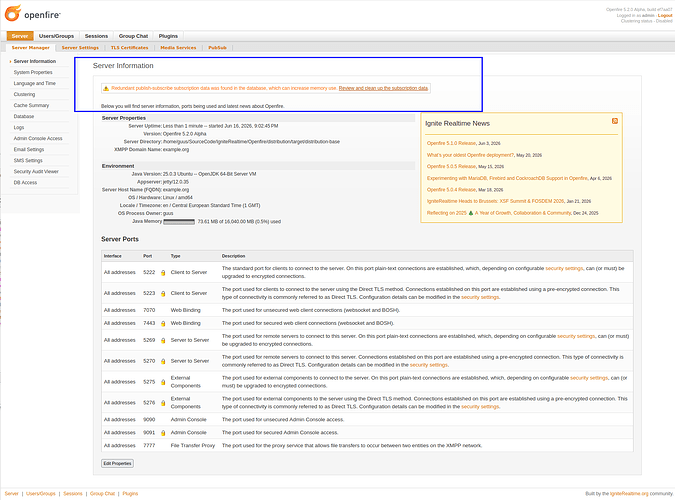Image resolution: width=675 pixels, height=500 pixels.
Task: Click the footer Server link
Action: click(12, 494)
